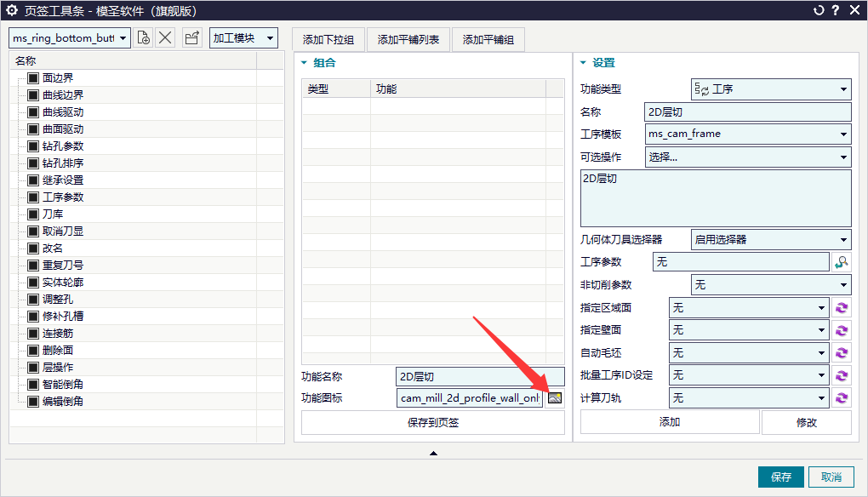Click the blue 保存 button
Viewport: 868px width, 497px height.
pyautogui.click(x=781, y=477)
